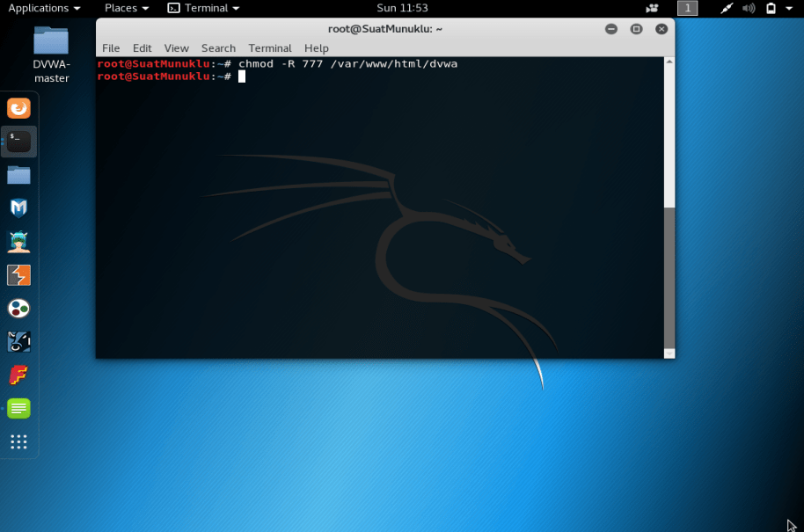Maximize the terminal window
Screen dimensions: 804x532
pos(636,29)
